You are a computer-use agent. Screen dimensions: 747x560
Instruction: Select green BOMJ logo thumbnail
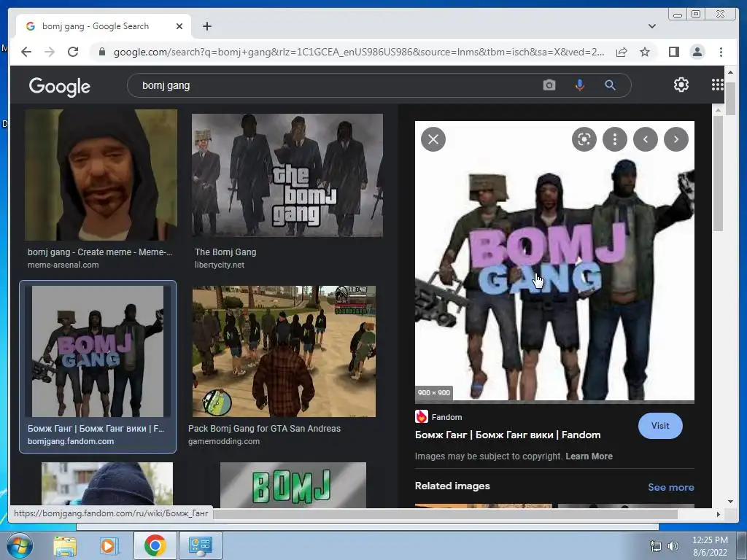pyautogui.click(x=293, y=485)
